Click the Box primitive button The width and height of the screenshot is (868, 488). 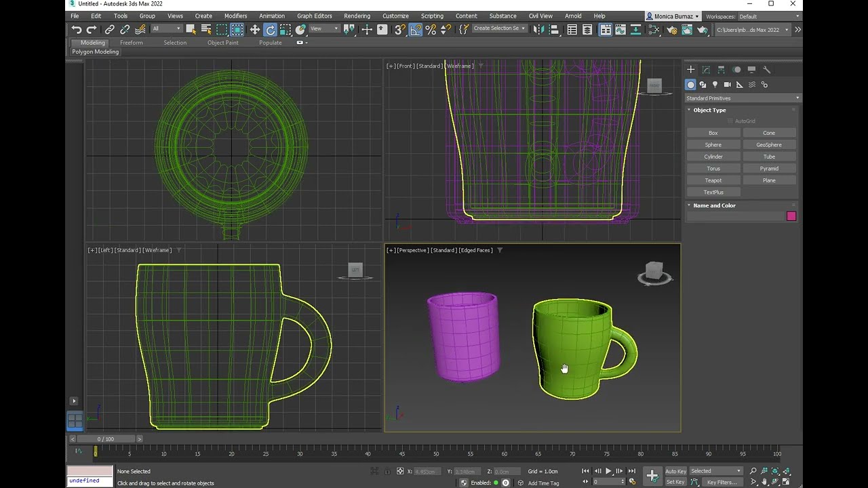click(713, 133)
